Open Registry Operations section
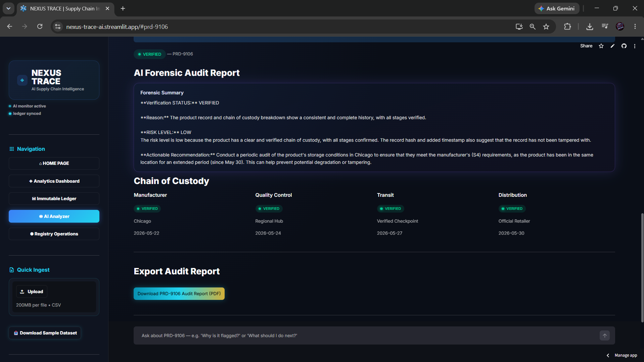This screenshot has width=644, height=362. (x=54, y=234)
